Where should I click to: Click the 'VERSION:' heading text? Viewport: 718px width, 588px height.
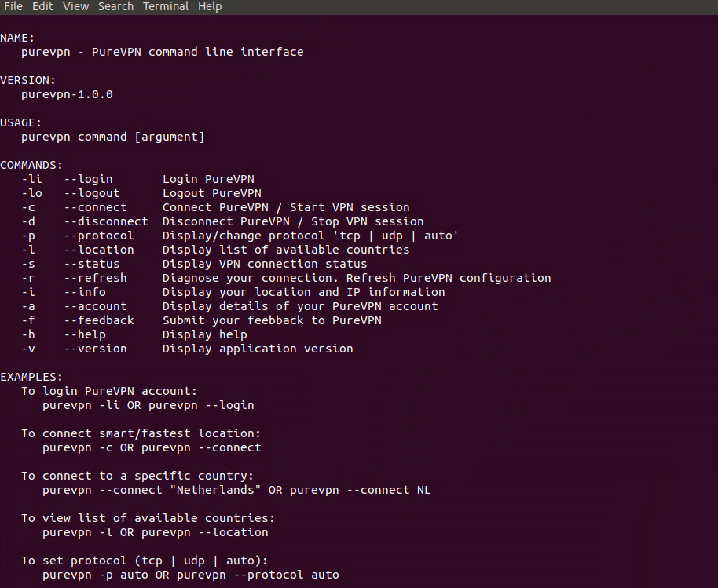[28, 81]
